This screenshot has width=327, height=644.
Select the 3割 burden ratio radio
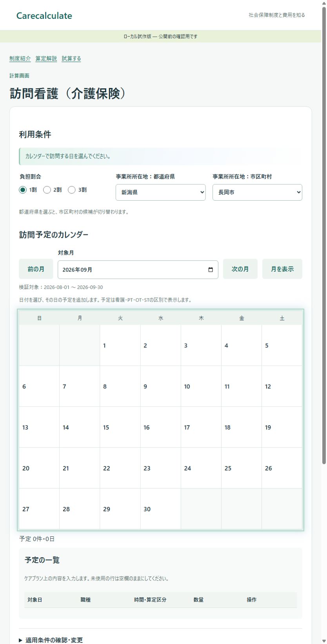(x=72, y=190)
